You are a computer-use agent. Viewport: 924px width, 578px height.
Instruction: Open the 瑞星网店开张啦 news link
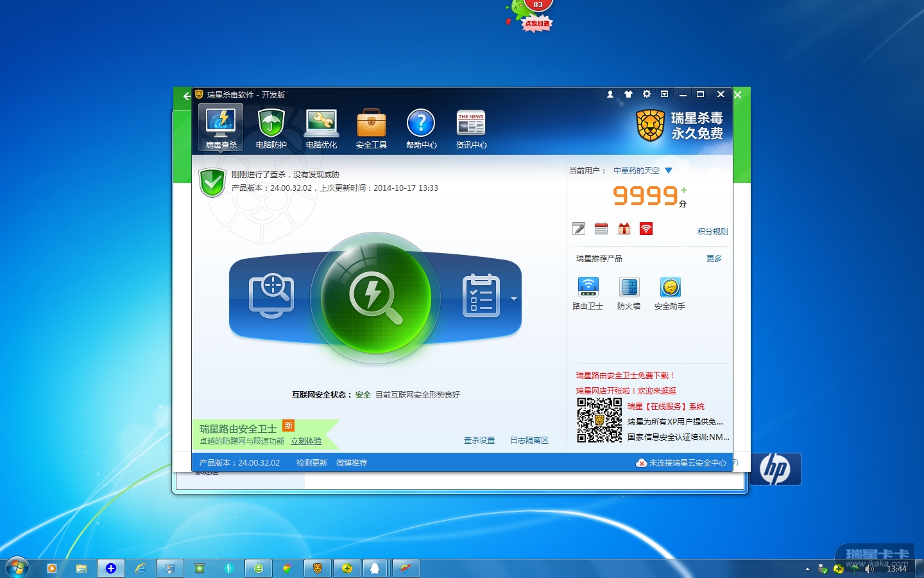[x=626, y=391]
